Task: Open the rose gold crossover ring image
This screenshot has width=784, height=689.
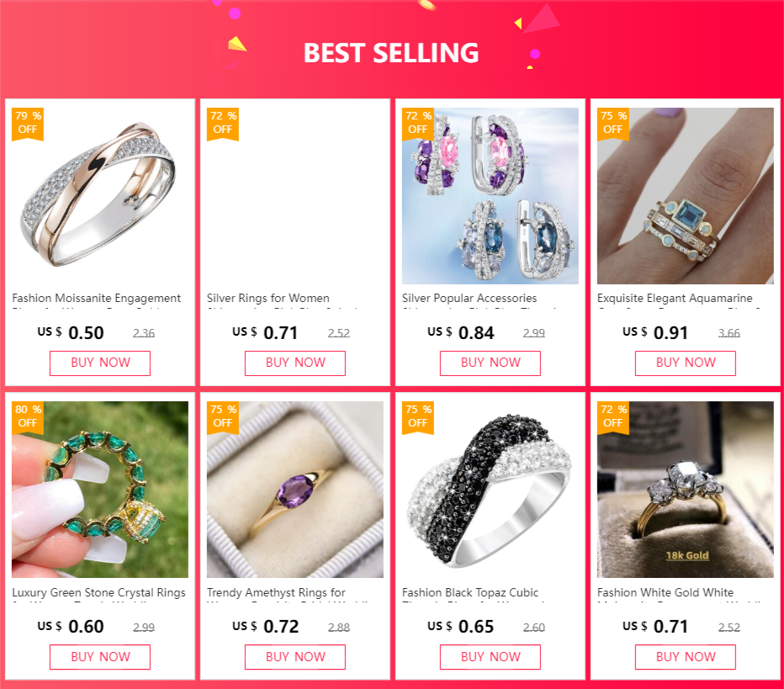Action: 100,196
